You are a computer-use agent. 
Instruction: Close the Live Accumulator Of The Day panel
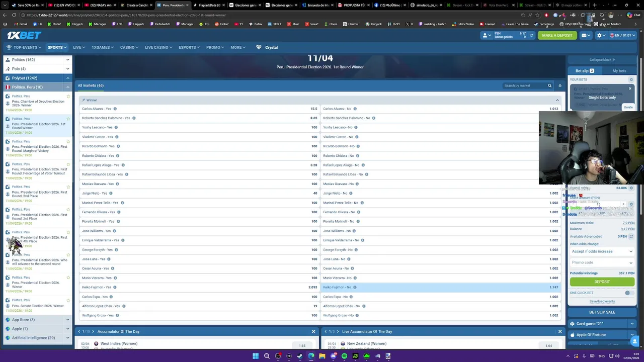[560, 331]
